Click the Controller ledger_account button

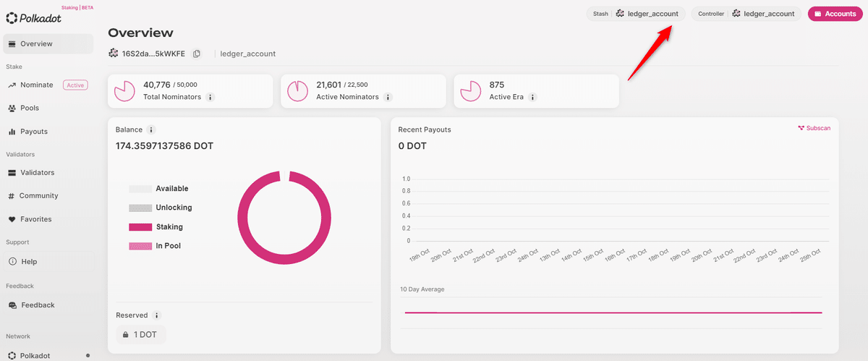point(746,14)
